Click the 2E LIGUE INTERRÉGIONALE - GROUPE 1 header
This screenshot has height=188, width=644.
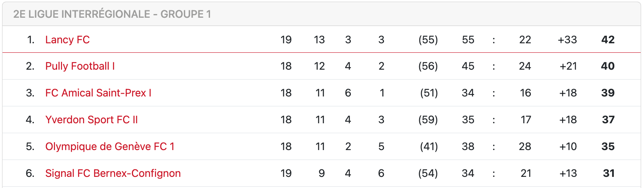pyautogui.click(x=112, y=14)
